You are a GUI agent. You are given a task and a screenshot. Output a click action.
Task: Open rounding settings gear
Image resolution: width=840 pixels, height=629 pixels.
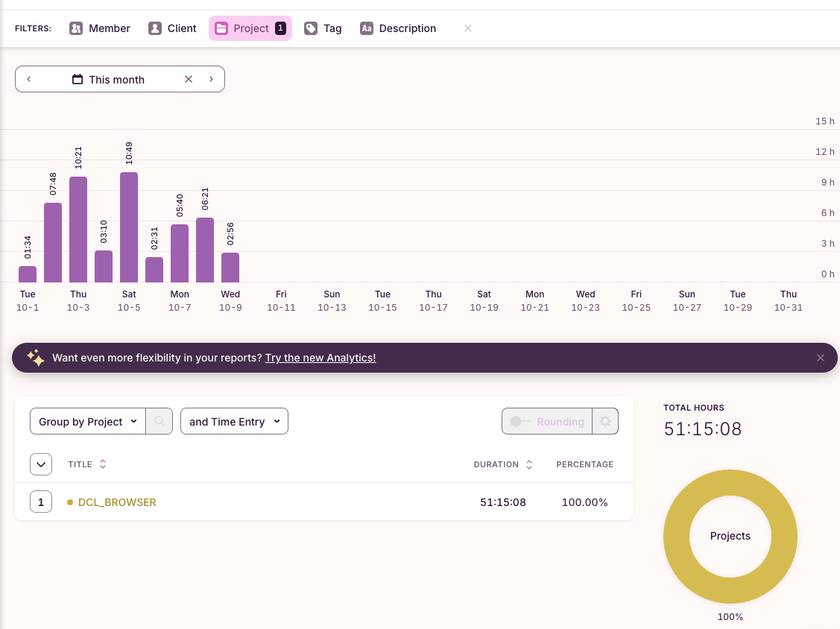point(605,422)
